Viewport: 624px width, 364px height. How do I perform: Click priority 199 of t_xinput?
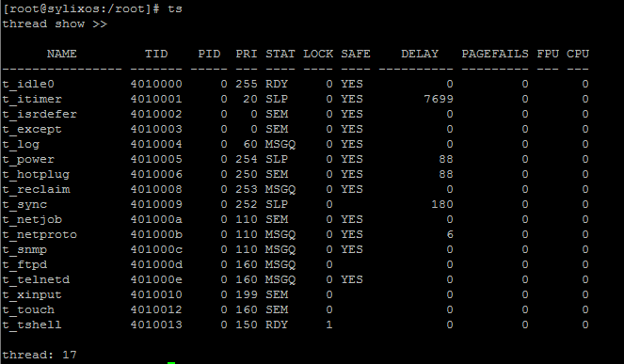tap(247, 295)
